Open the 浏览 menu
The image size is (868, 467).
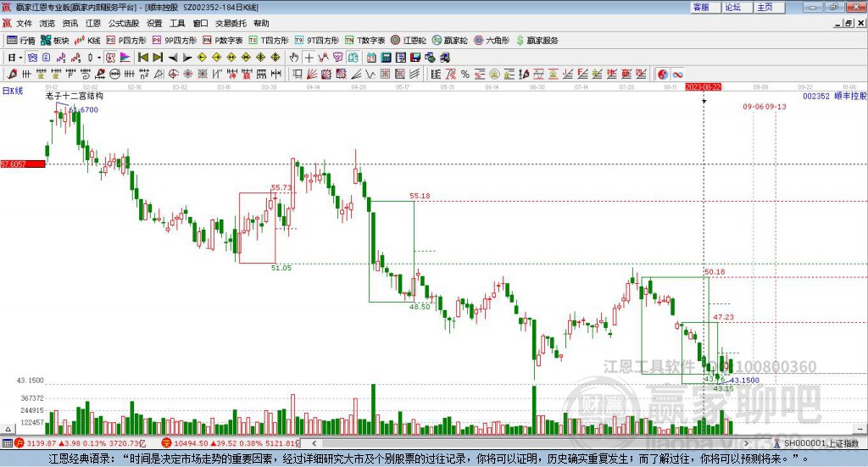click(x=47, y=23)
